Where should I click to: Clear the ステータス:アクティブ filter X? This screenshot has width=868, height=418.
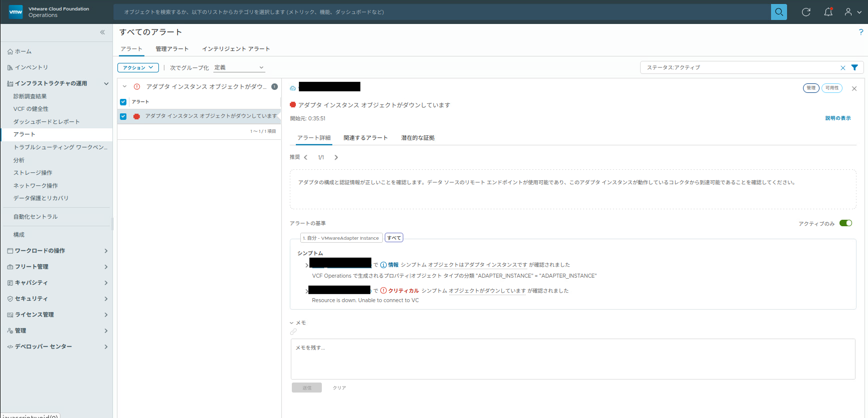[843, 68]
